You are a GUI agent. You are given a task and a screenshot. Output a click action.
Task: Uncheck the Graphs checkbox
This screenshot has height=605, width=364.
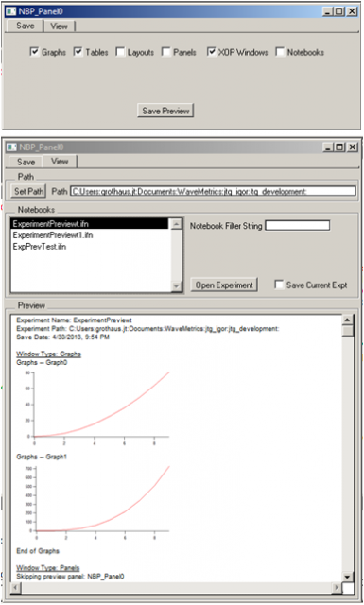34,52
